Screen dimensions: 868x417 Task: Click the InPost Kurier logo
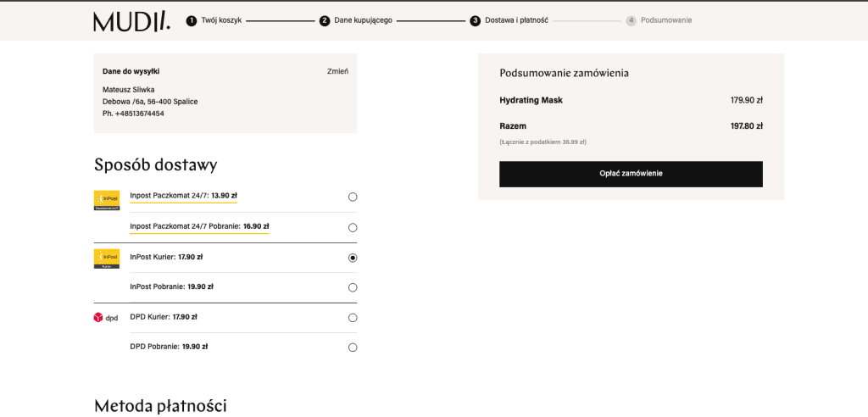106,259
